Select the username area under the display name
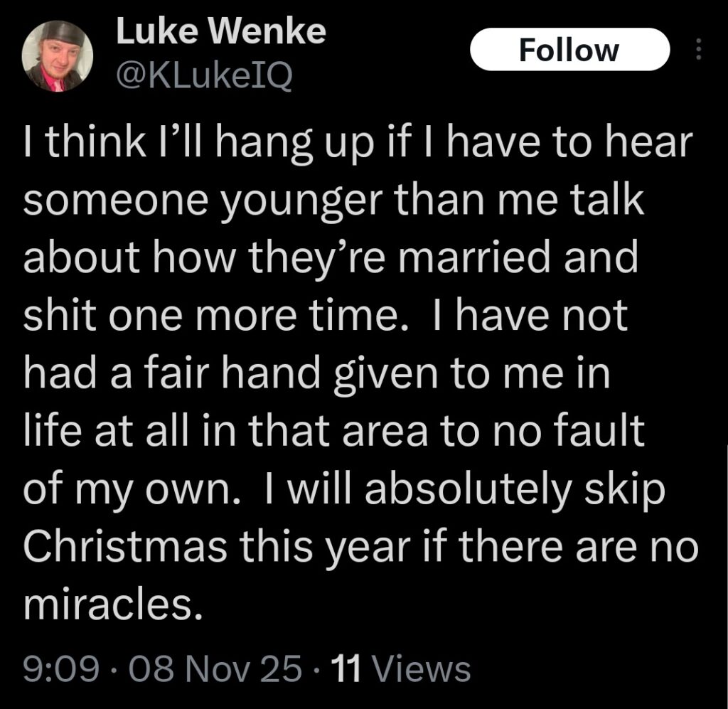 [205, 74]
